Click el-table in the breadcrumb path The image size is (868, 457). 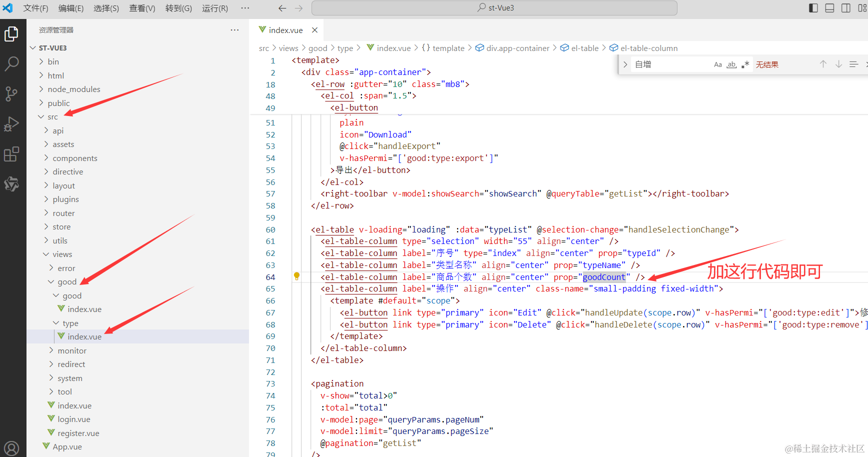pyautogui.click(x=584, y=48)
